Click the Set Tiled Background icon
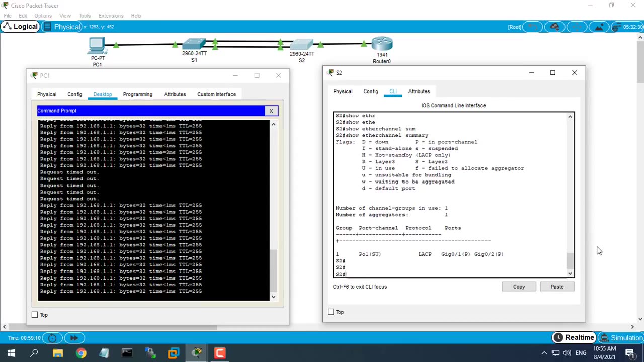 click(x=599, y=27)
